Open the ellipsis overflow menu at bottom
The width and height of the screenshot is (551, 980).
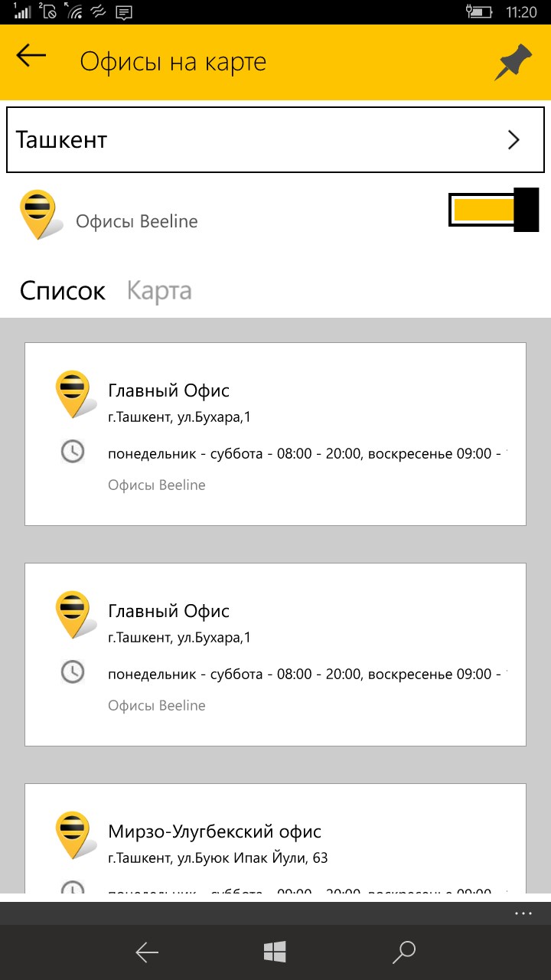click(523, 912)
